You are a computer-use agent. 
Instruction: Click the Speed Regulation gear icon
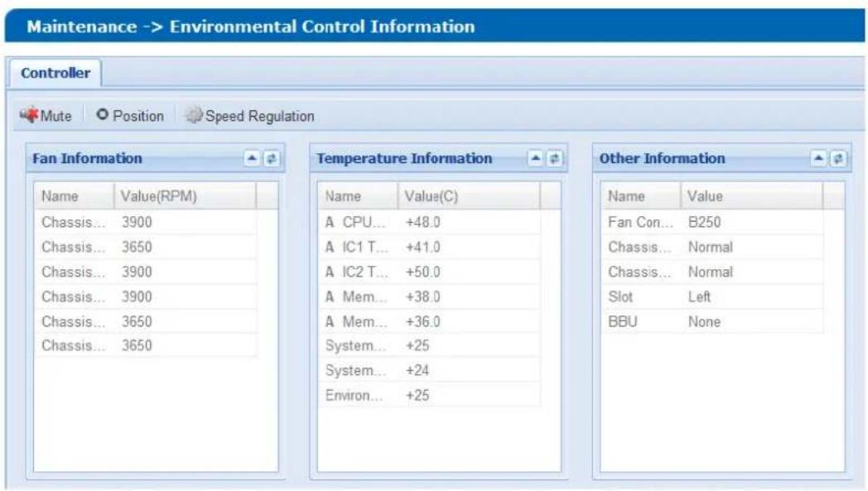coord(194,115)
